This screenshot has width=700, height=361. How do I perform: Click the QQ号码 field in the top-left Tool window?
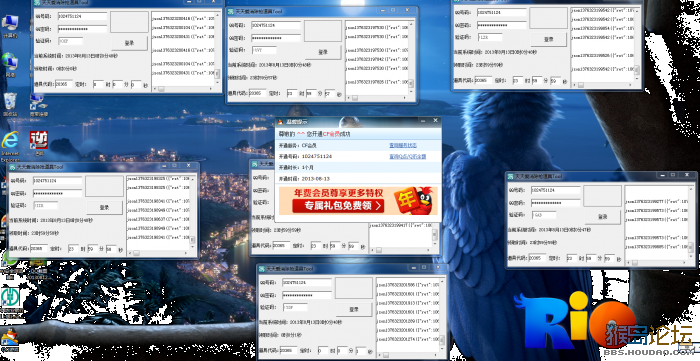click(x=82, y=16)
